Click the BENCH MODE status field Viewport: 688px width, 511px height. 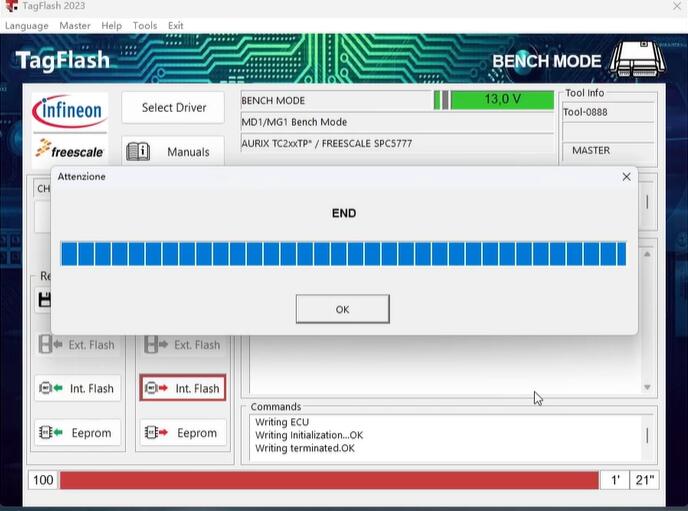(336, 100)
